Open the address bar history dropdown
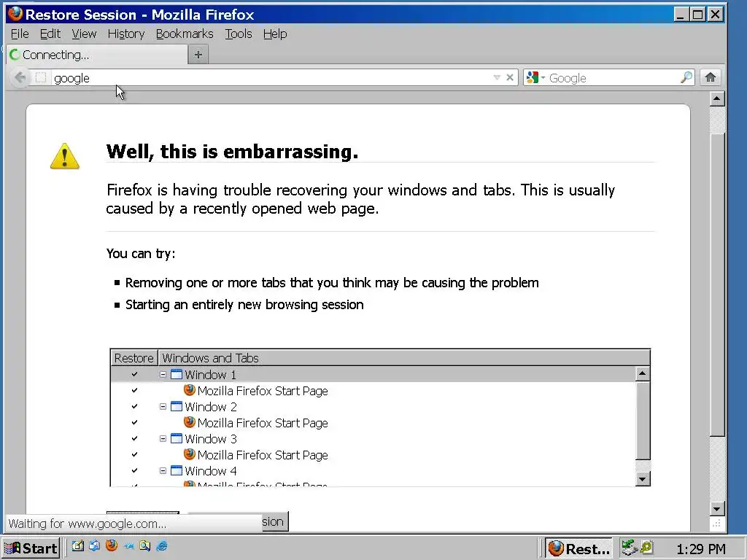 point(497,77)
